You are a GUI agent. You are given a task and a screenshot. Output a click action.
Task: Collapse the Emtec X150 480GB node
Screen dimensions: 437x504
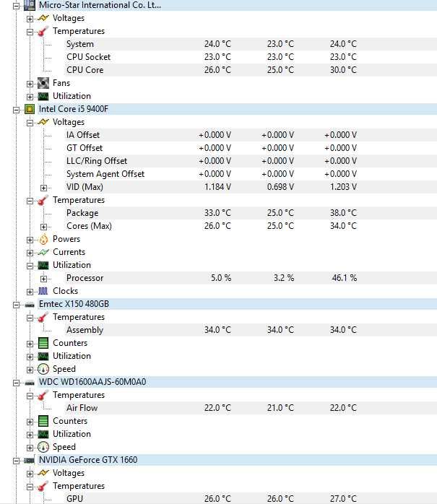pos(16,305)
